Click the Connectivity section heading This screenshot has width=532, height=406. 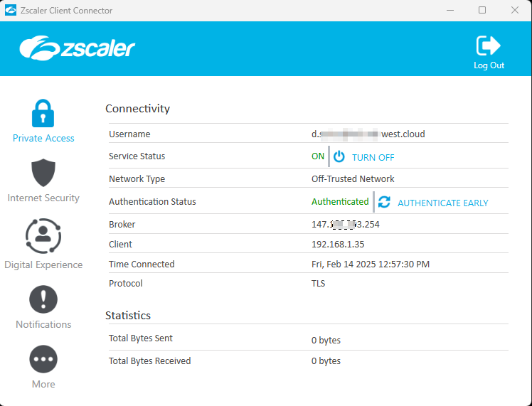pyautogui.click(x=137, y=109)
